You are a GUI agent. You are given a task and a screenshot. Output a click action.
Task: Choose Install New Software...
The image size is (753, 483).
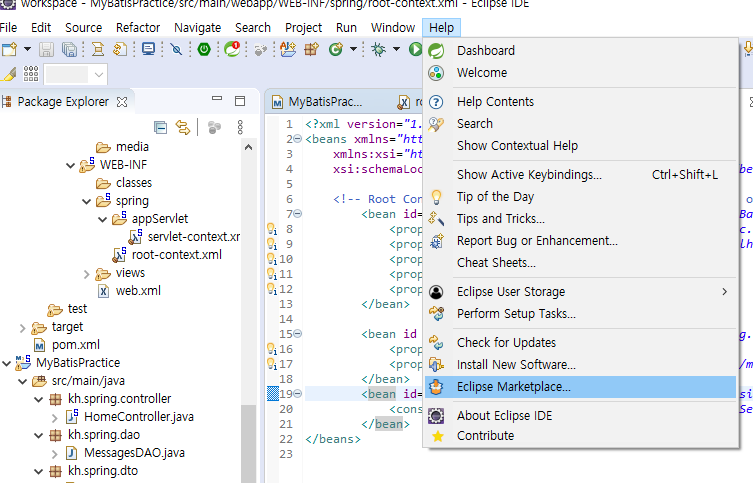click(581, 365)
